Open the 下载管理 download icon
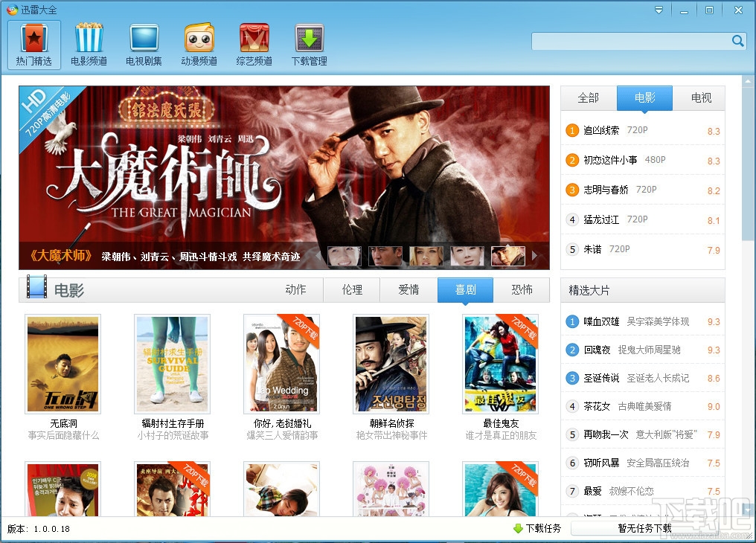The height and width of the screenshot is (543, 756). click(309, 45)
